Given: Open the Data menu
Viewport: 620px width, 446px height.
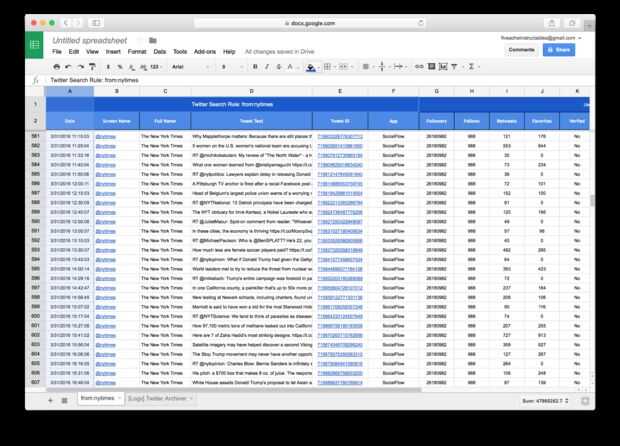Looking at the screenshot, I should pos(160,52).
